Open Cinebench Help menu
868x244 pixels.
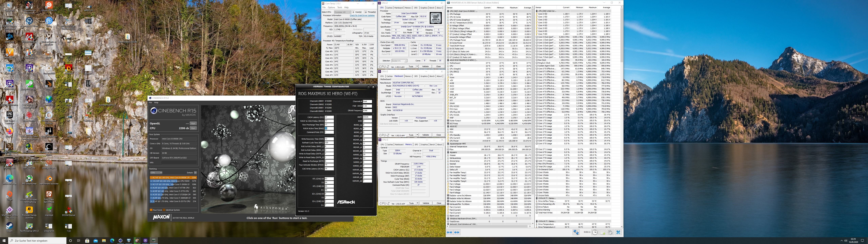(x=156, y=103)
